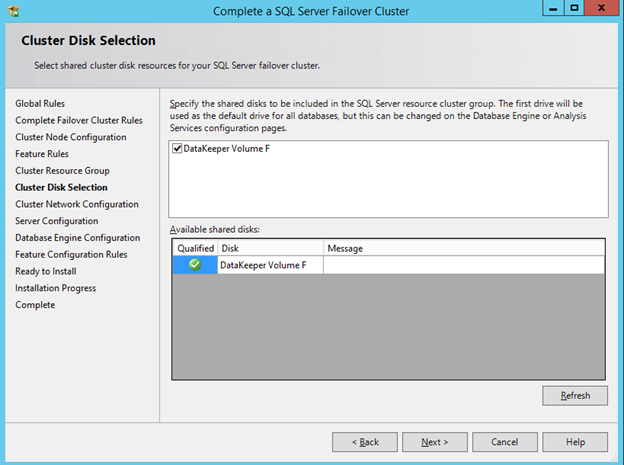The width and height of the screenshot is (624, 465).
Task: Open Cluster Node Configuration step
Action: pos(70,137)
